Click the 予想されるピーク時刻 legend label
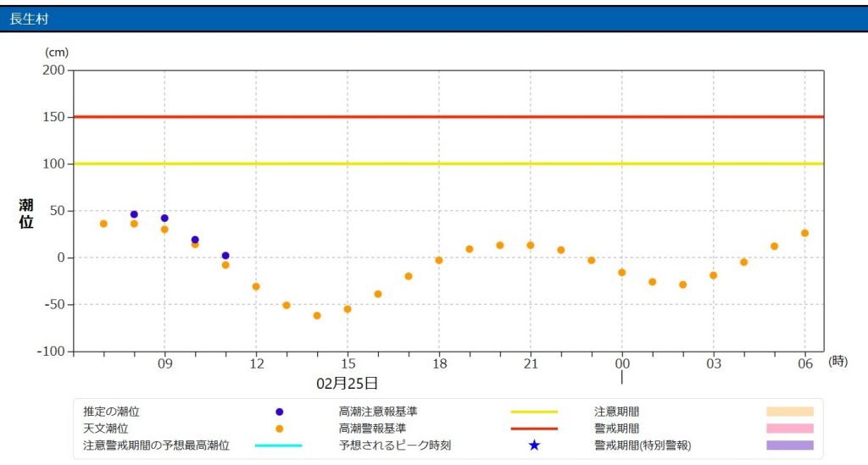868x465 pixels. [x=395, y=445]
